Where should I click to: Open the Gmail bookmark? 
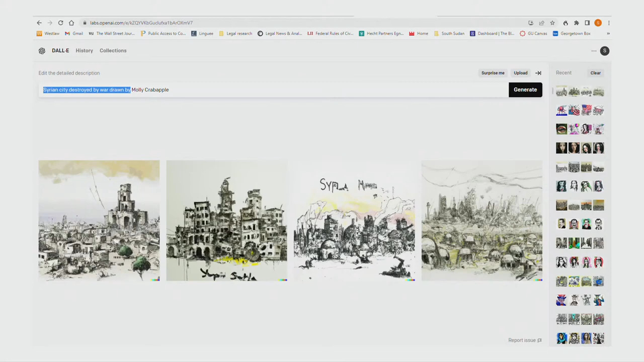point(74,34)
